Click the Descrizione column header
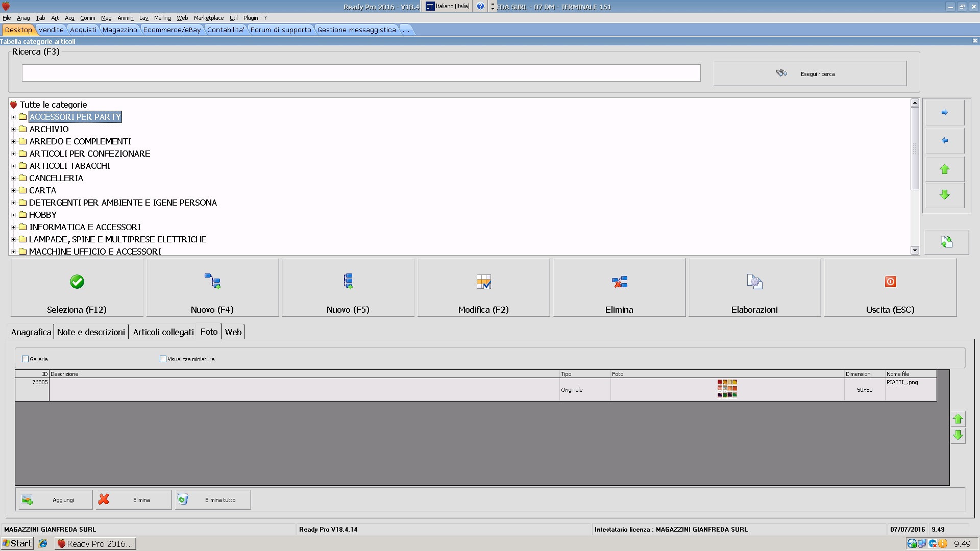 (x=305, y=374)
